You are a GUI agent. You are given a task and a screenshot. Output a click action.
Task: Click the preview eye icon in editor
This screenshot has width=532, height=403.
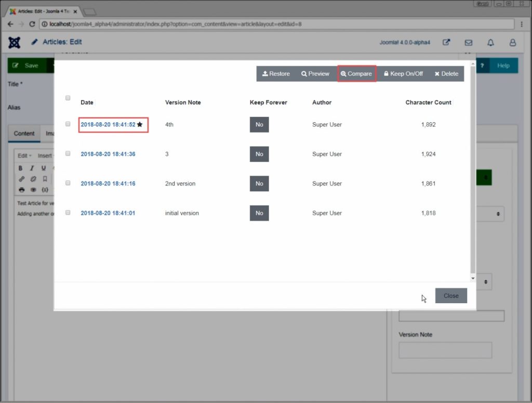[x=33, y=190]
